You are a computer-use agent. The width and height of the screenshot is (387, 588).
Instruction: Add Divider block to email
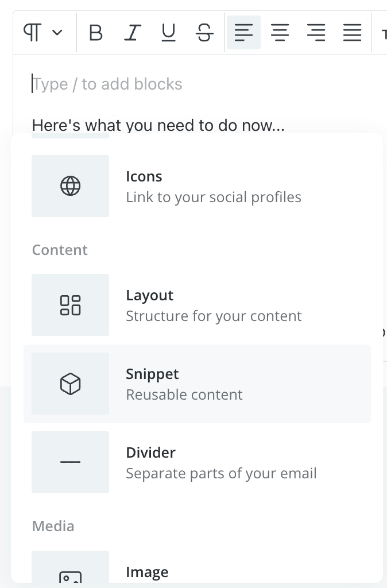(198, 462)
